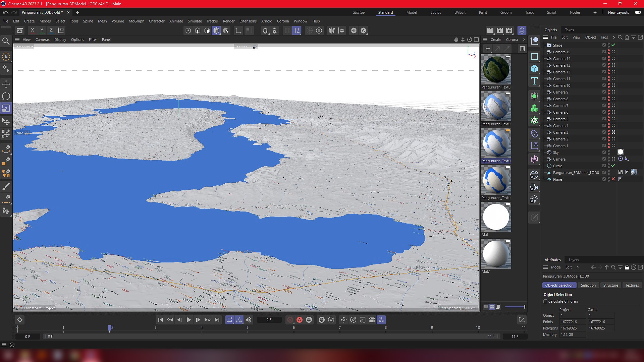Screen dimensions: 644x362
Task: Open the Structure attribute tab
Action: [x=610, y=286]
